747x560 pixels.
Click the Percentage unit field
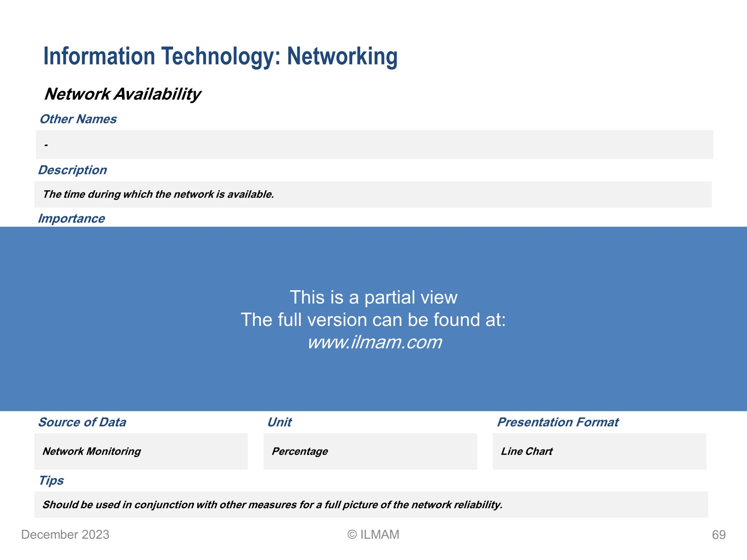click(x=370, y=451)
